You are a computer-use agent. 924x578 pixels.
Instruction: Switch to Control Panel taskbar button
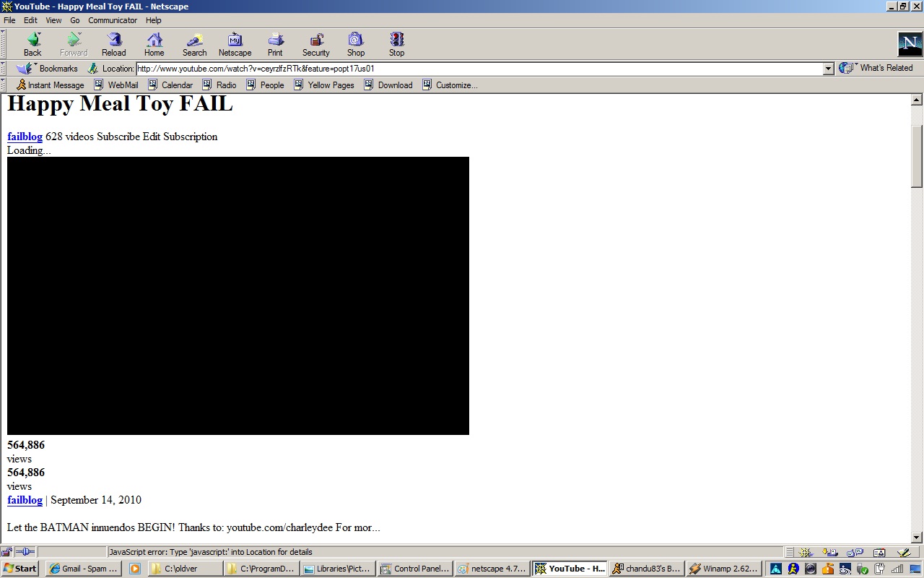pos(415,569)
